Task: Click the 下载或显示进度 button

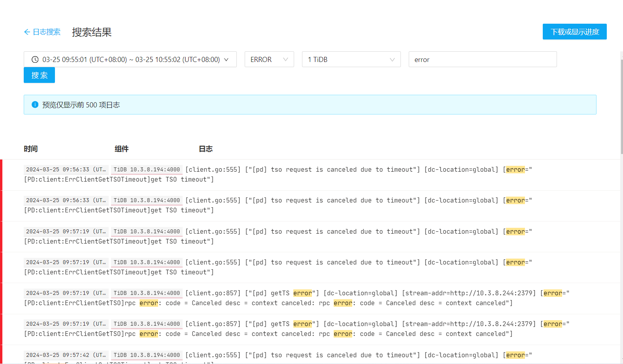Action: coord(574,32)
